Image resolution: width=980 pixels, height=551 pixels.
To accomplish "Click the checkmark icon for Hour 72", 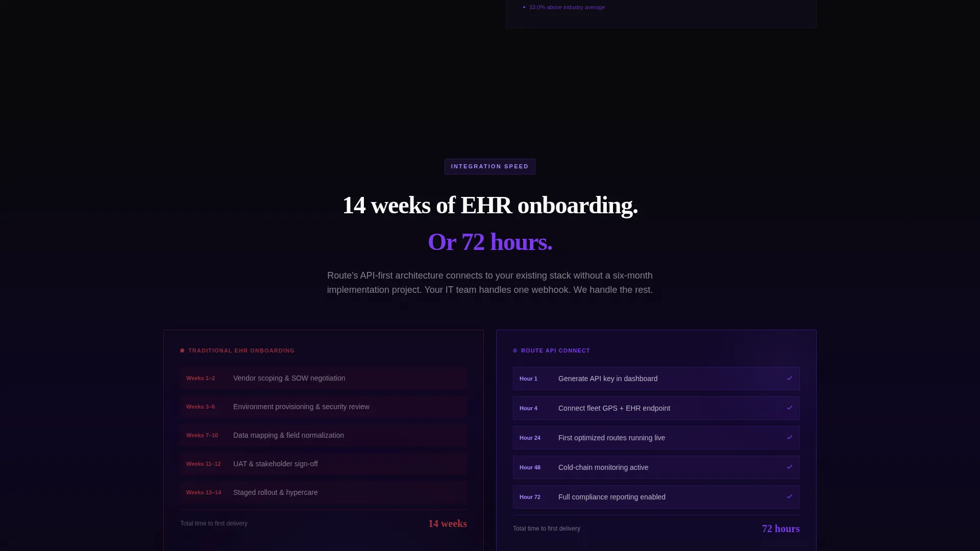I will pos(790,496).
